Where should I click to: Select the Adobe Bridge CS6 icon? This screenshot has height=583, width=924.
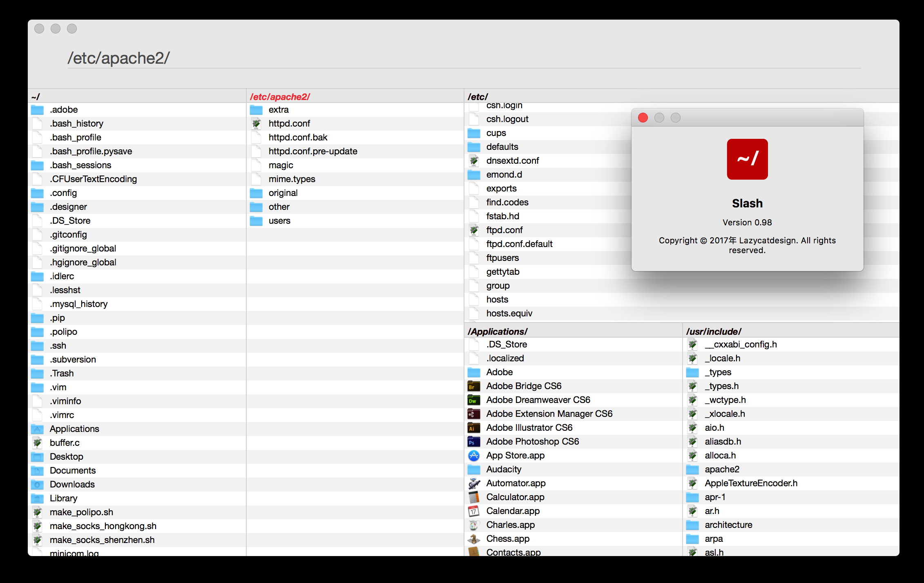(x=473, y=386)
